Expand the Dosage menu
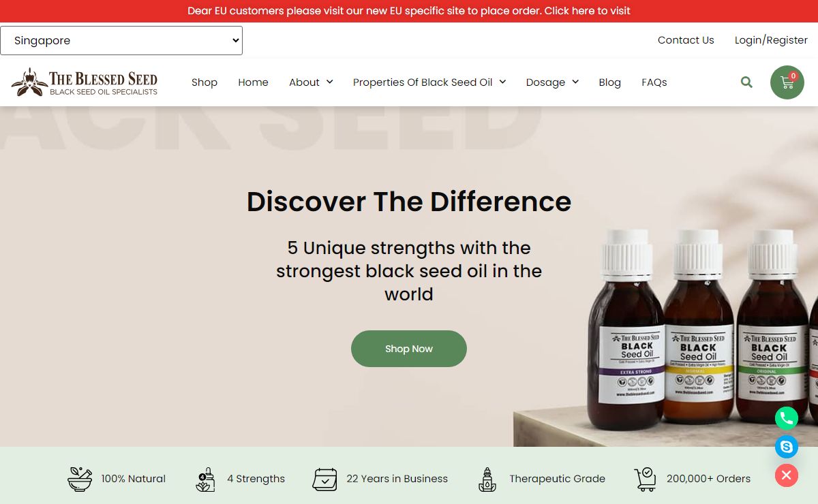Viewport: 818px width, 504px height. [x=552, y=82]
